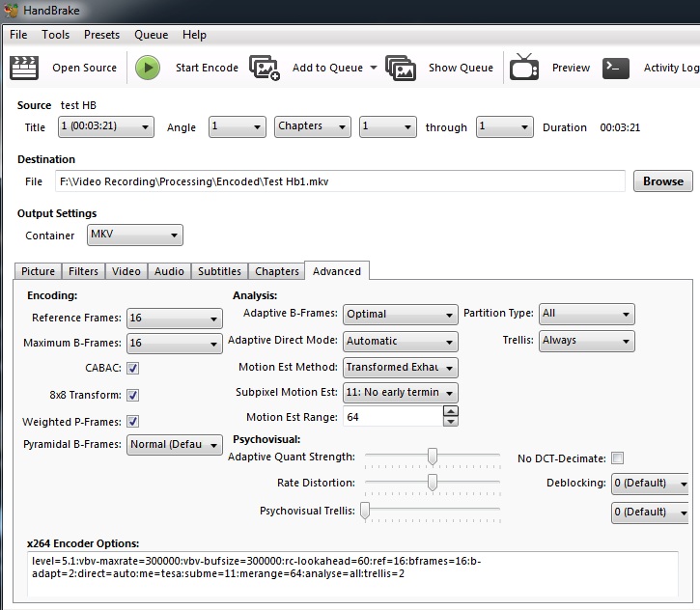Open the Adaptive B-Frames dropdown set to Optimal
The image size is (700, 610).
point(401,314)
